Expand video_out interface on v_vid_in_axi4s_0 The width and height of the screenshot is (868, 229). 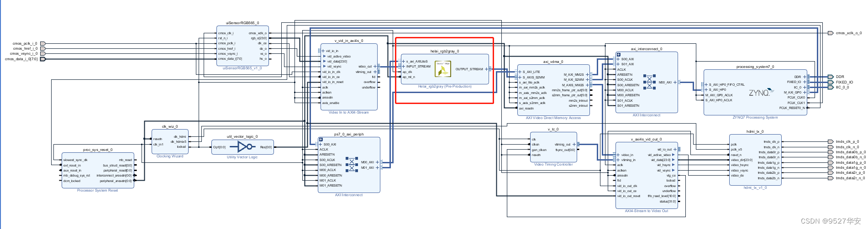(x=375, y=67)
